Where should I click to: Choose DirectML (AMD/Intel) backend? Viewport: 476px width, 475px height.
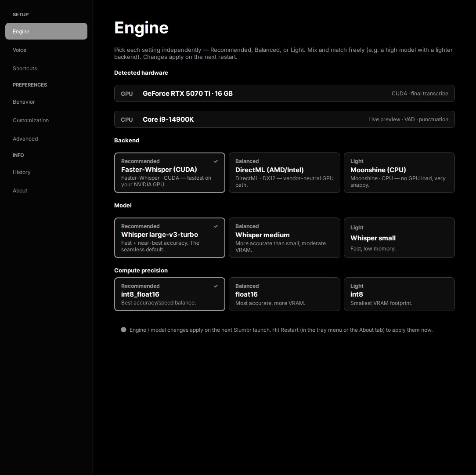coord(284,173)
